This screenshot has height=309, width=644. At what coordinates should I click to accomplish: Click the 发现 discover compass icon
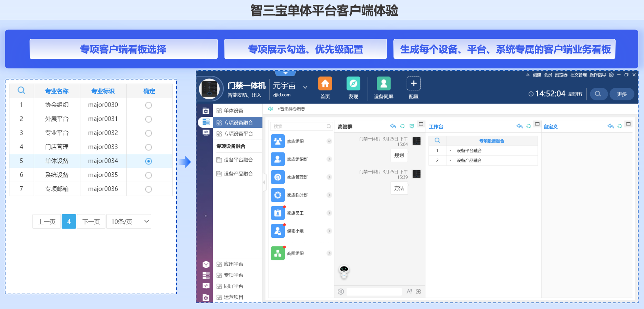tap(353, 84)
